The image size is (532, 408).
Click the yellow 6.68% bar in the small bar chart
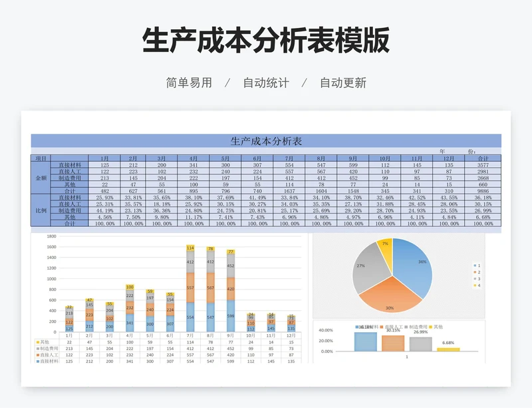pyautogui.click(x=448, y=349)
